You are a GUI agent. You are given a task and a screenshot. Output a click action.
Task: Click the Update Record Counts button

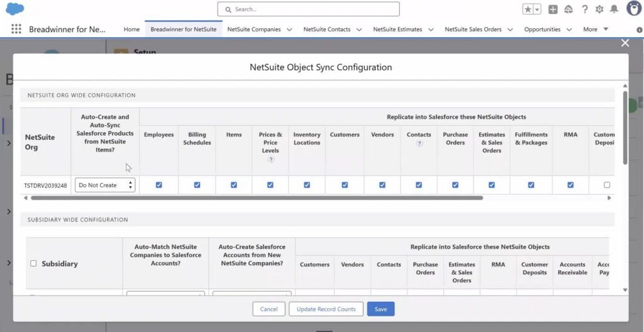point(326,309)
